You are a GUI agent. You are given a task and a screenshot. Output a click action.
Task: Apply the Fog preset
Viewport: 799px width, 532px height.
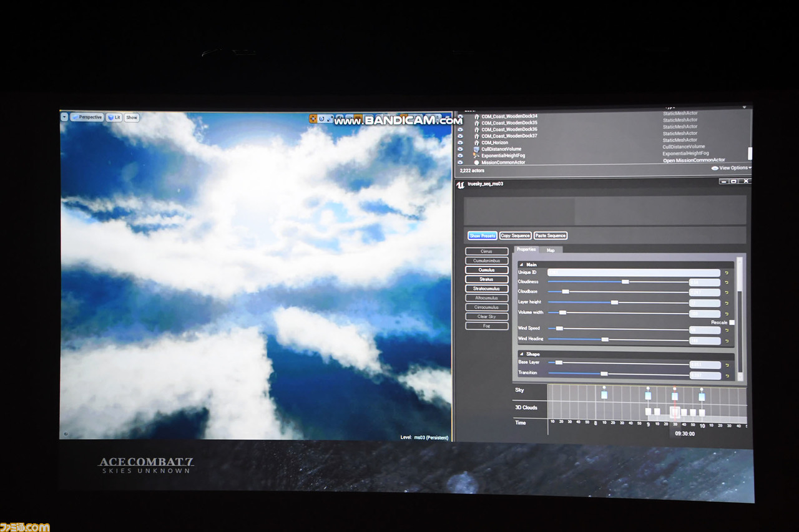[x=487, y=326]
